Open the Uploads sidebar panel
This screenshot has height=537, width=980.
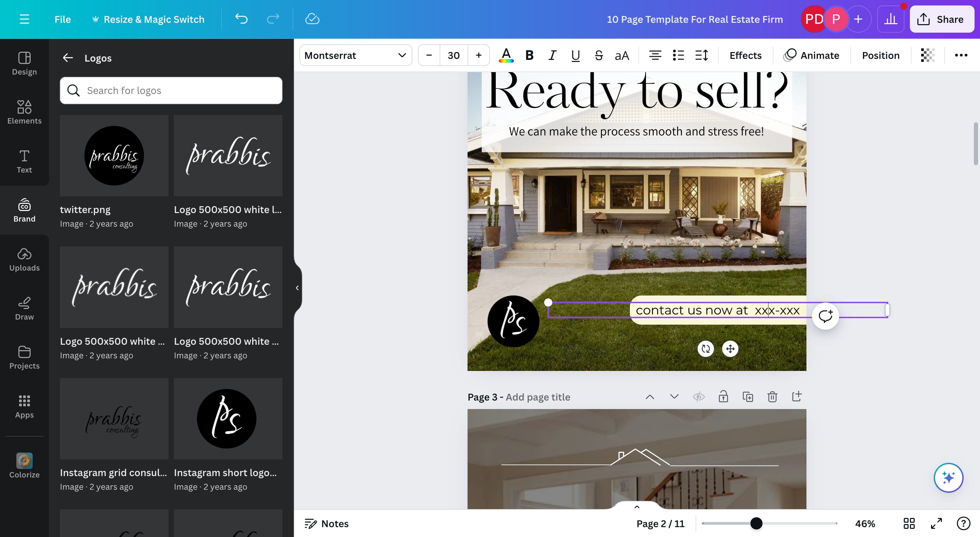tap(24, 259)
